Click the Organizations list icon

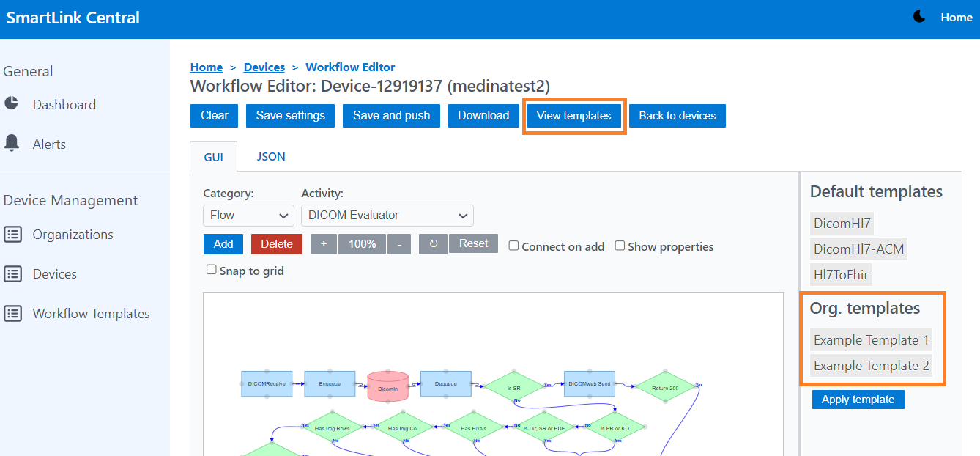(x=13, y=235)
